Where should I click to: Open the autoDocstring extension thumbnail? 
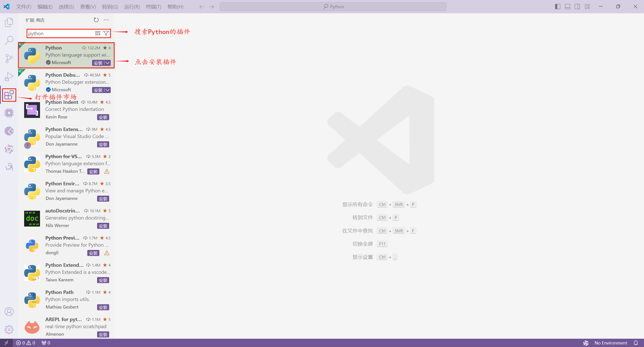pos(32,219)
